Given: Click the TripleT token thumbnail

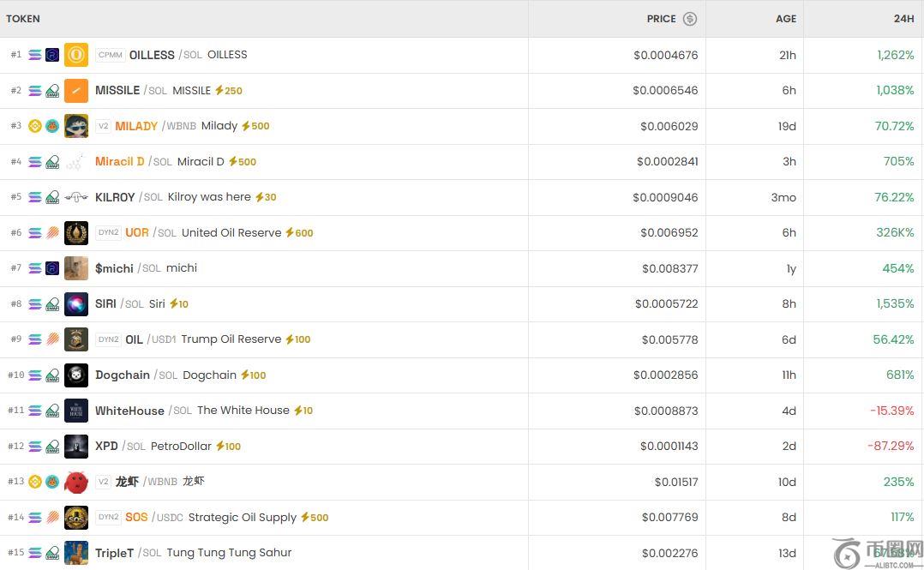Looking at the screenshot, I should pyautogui.click(x=76, y=553).
